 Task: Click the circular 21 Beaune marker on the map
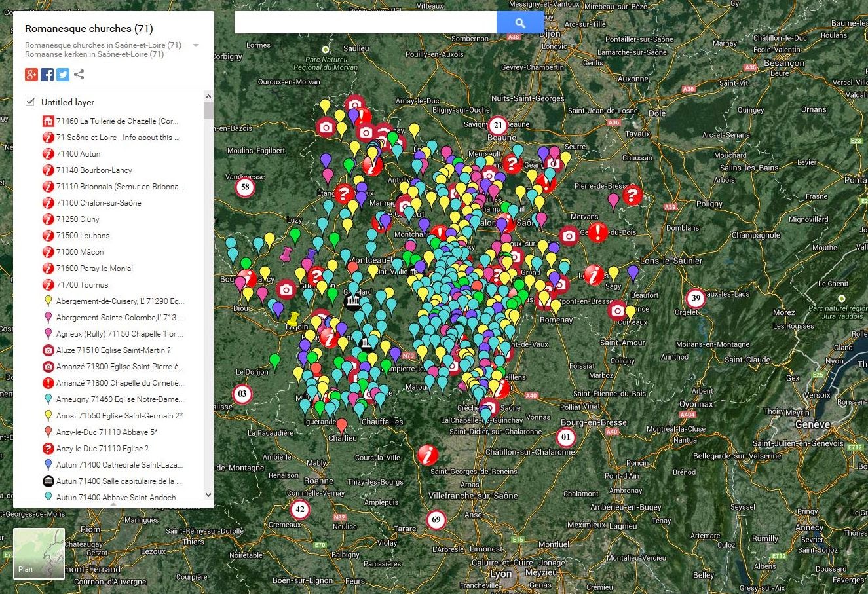click(x=497, y=124)
